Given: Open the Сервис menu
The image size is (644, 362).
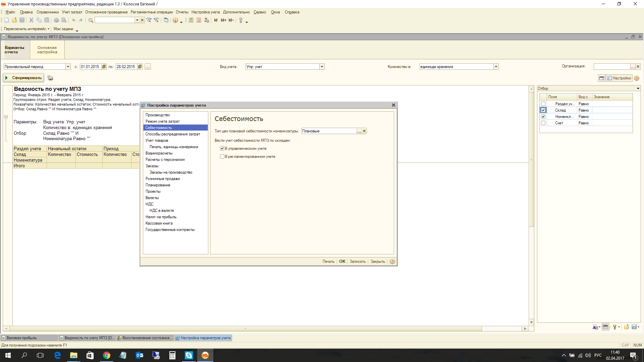Looking at the screenshot, I should (x=260, y=12).
